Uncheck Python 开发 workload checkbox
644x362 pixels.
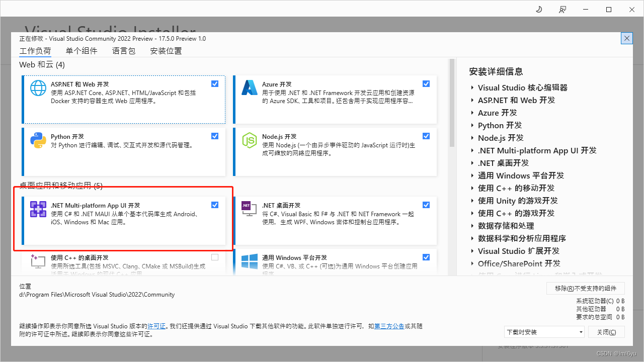215,136
